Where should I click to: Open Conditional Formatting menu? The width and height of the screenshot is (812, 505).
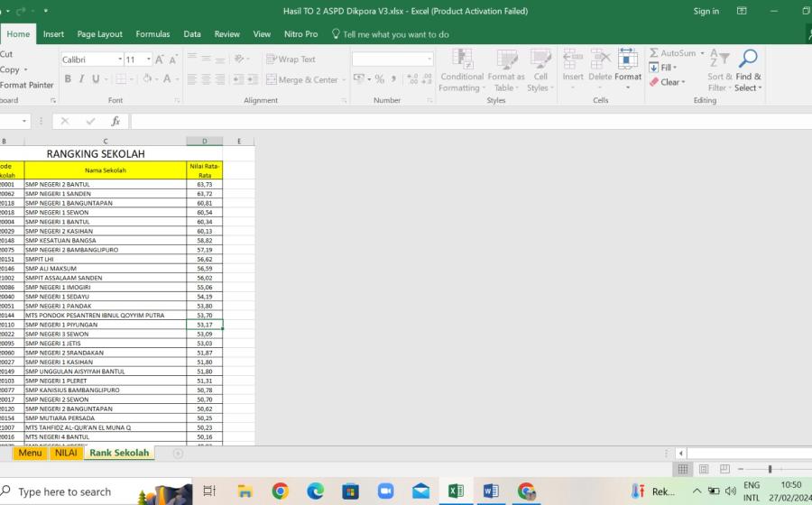[x=462, y=70]
